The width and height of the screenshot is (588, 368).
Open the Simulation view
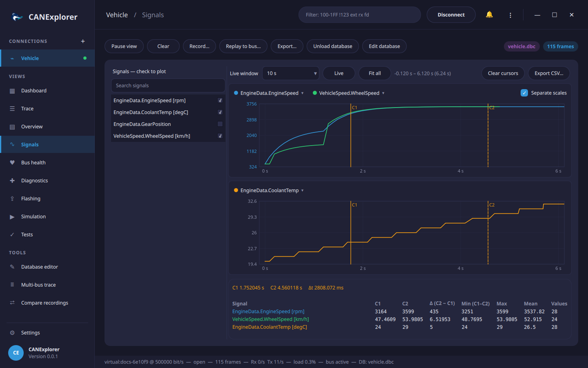tap(47, 217)
